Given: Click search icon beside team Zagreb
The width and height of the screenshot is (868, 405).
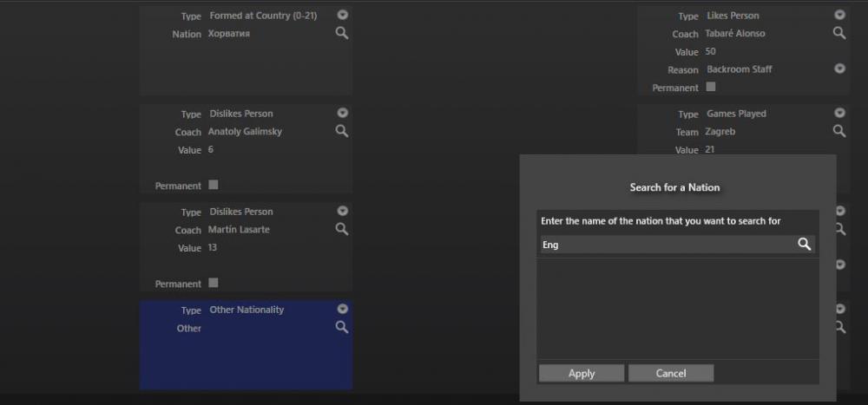Looking at the screenshot, I should click(839, 131).
